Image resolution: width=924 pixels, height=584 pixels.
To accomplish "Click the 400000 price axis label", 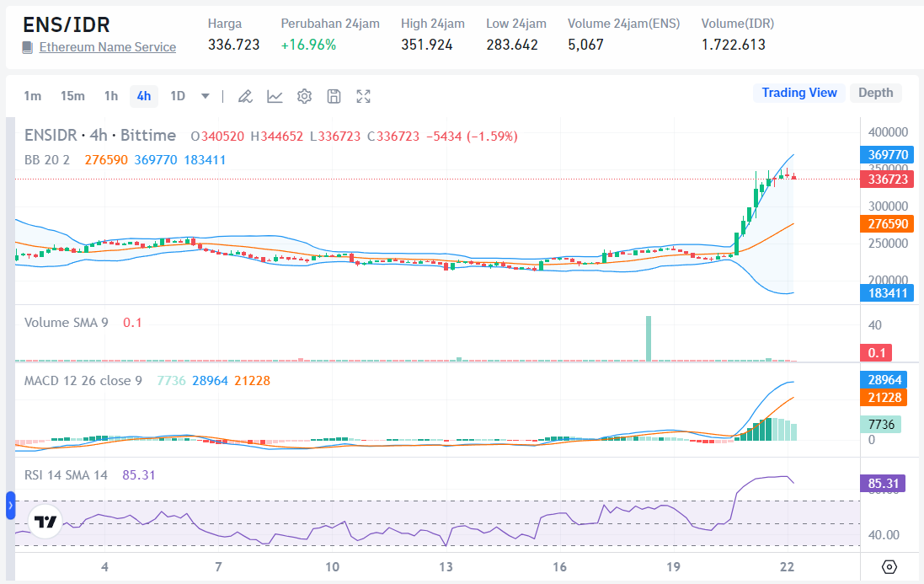I will pyautogui.click(x=888, y=132).
